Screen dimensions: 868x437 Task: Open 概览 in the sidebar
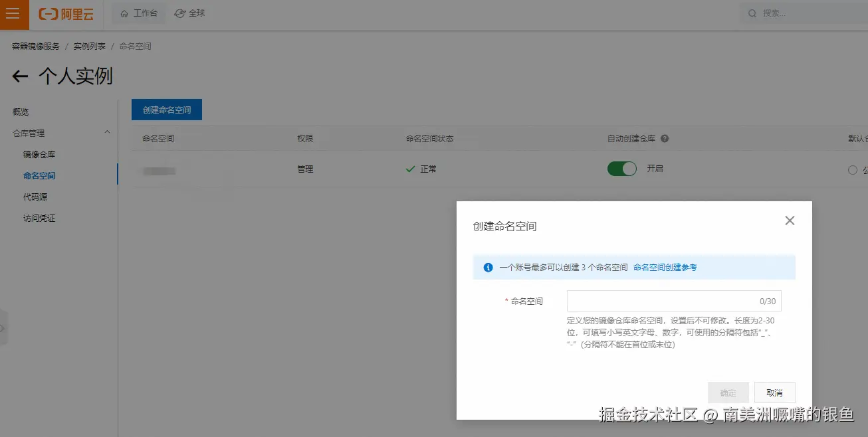[x=21, y=112]
